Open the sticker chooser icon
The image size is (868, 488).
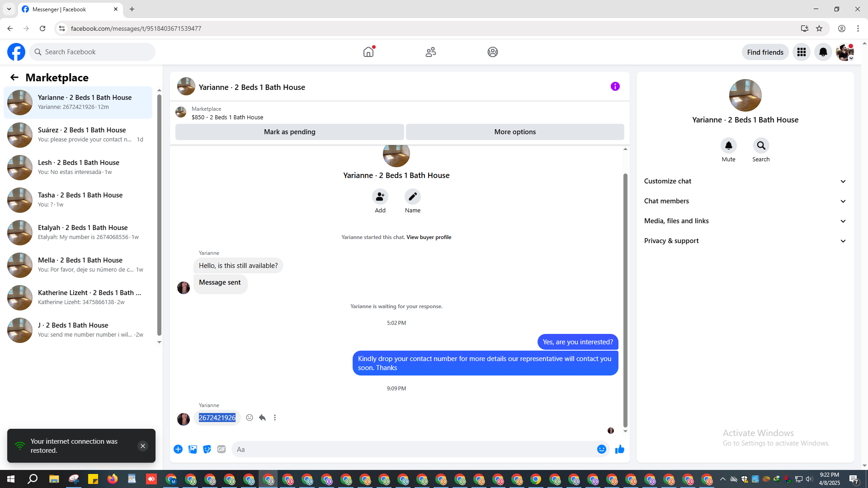point(207,449)
